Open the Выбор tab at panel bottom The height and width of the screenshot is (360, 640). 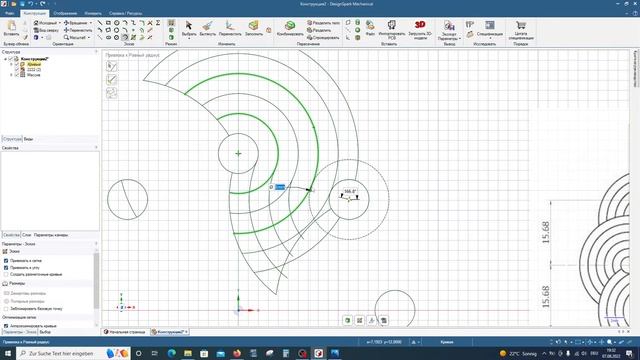[x=45, y=332]
